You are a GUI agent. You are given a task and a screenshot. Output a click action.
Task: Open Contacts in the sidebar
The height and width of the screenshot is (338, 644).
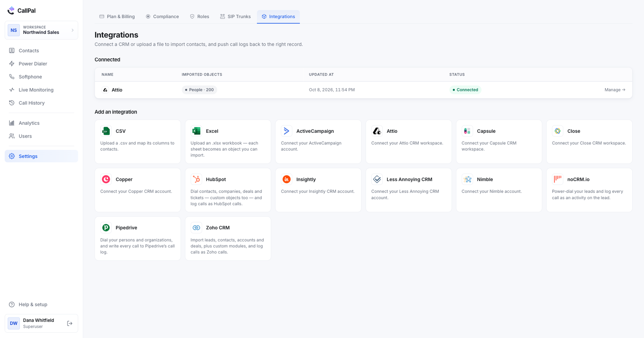click(x=41, y=51)
